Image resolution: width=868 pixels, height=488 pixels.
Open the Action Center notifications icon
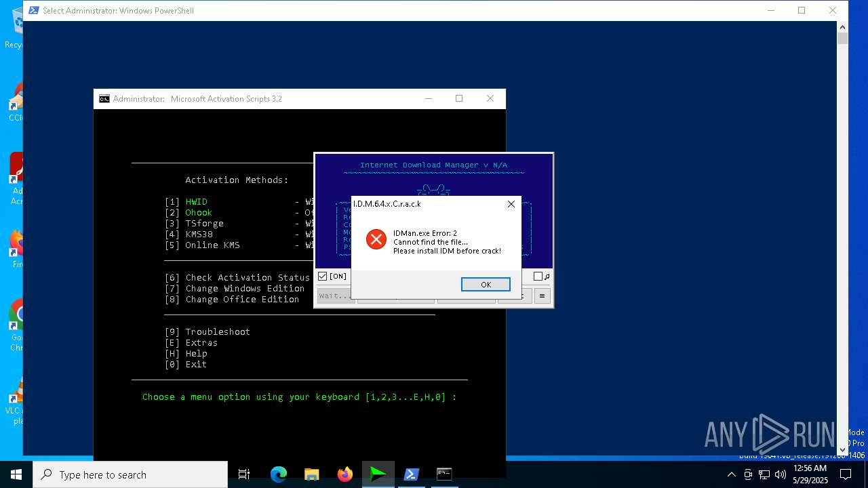coord(846,474)
